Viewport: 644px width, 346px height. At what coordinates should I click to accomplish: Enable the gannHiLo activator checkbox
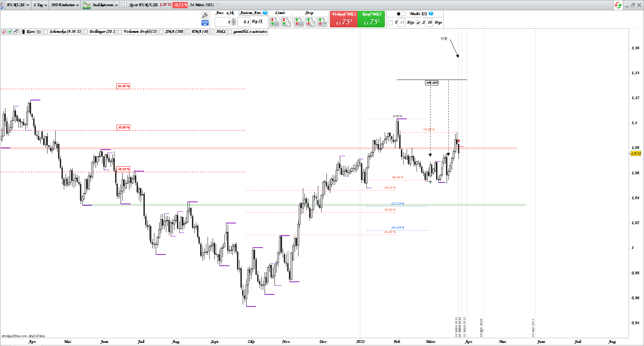click(230, 32)
